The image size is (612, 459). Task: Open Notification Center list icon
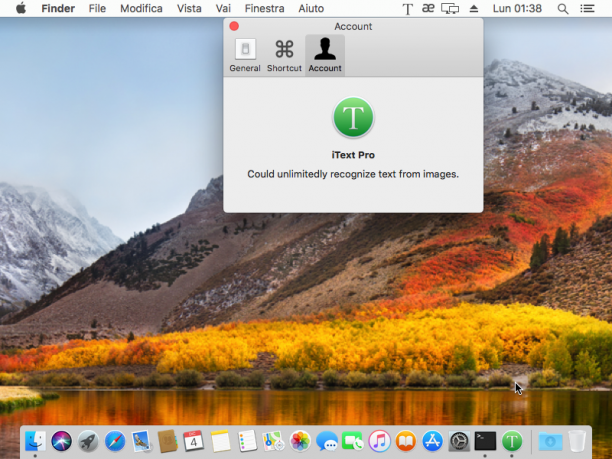[x=587, y=8]
